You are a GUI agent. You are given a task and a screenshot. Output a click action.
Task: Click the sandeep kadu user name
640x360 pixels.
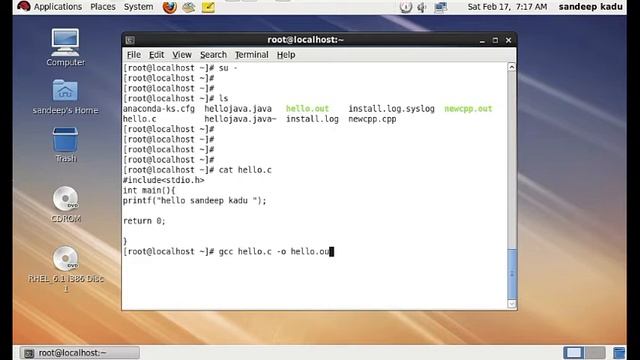[590, 7]
